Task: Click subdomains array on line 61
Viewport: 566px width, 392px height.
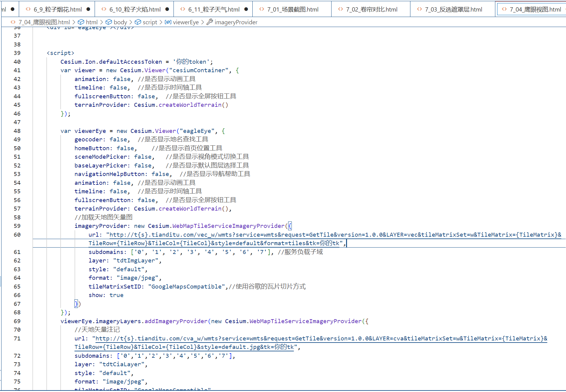Action: (x=201, y=252)
